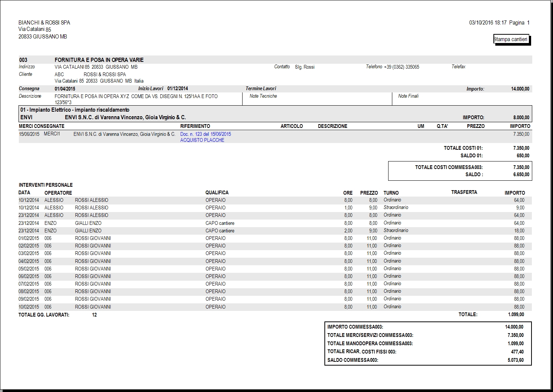Open the ACQUISTO PLACCHE link

(202, 140)
